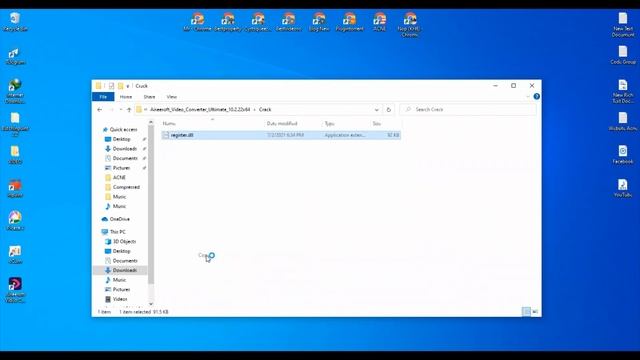This screenshot has width=640, height=360.
Task: Open 3D Objects under This PC
Action: (124, 242)
